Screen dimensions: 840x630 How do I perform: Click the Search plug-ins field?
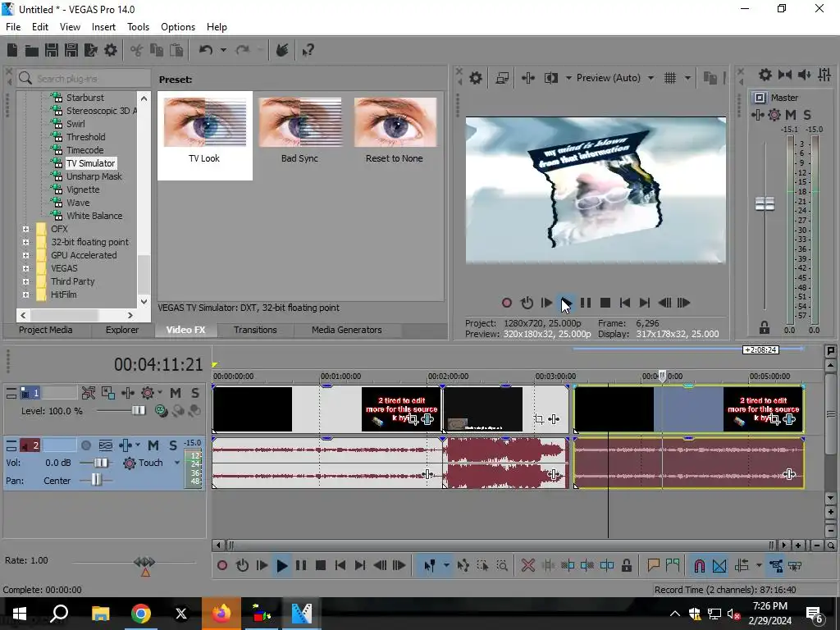point(84,79)
